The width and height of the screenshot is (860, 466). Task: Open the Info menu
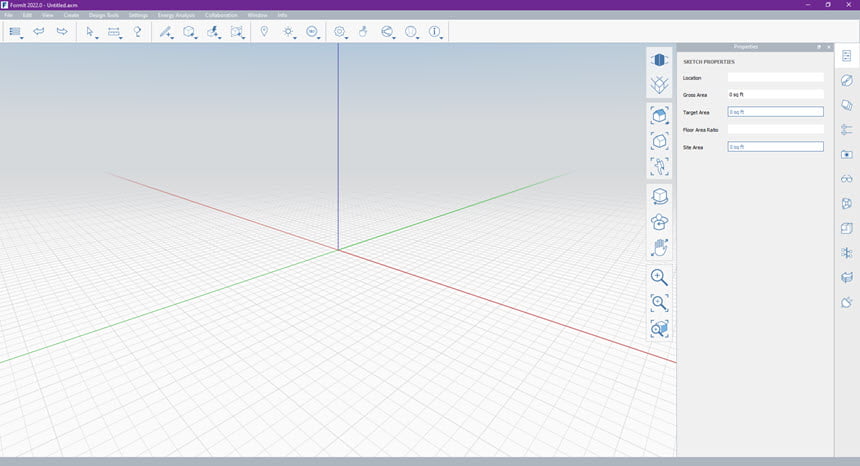[282, 15]
